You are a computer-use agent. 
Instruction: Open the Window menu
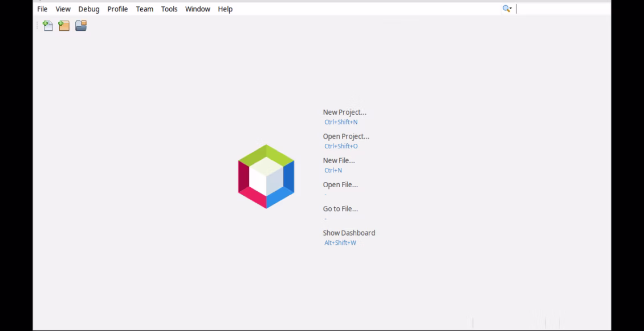point(197,9)
